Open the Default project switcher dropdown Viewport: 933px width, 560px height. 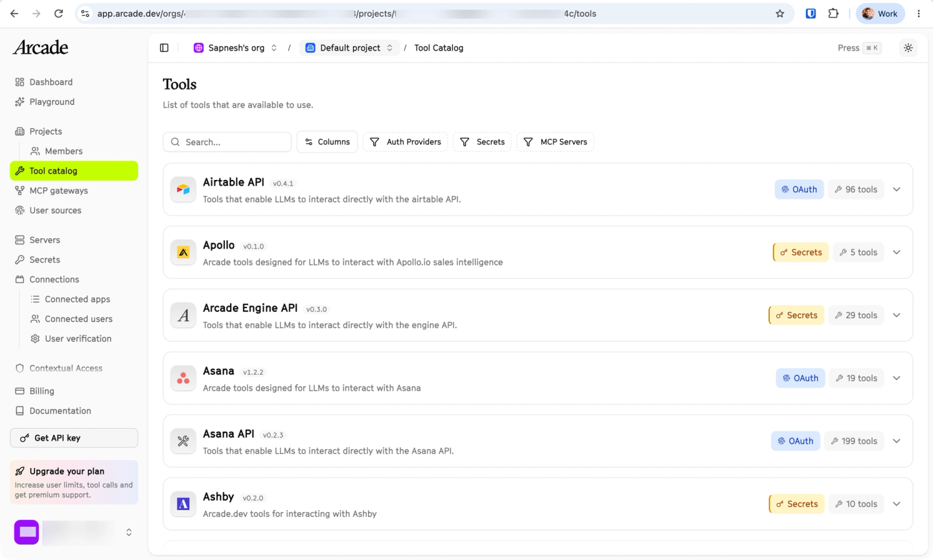click(350, 48)
